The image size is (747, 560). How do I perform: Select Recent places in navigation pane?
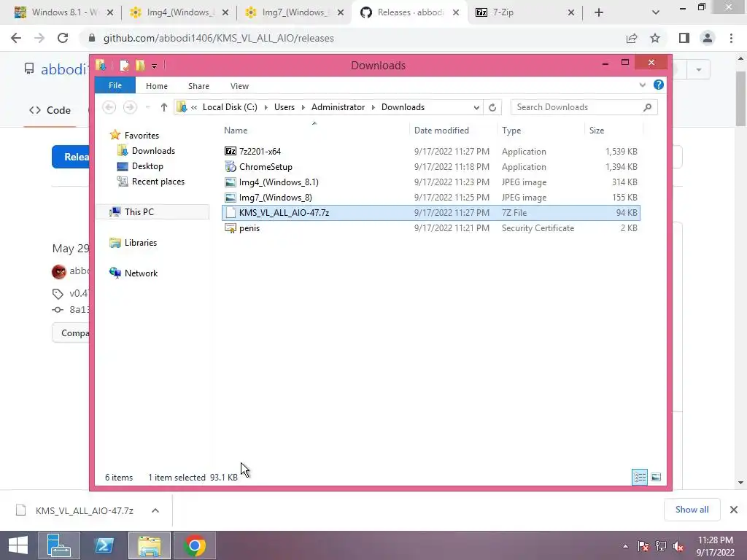[x=158, y=182]
